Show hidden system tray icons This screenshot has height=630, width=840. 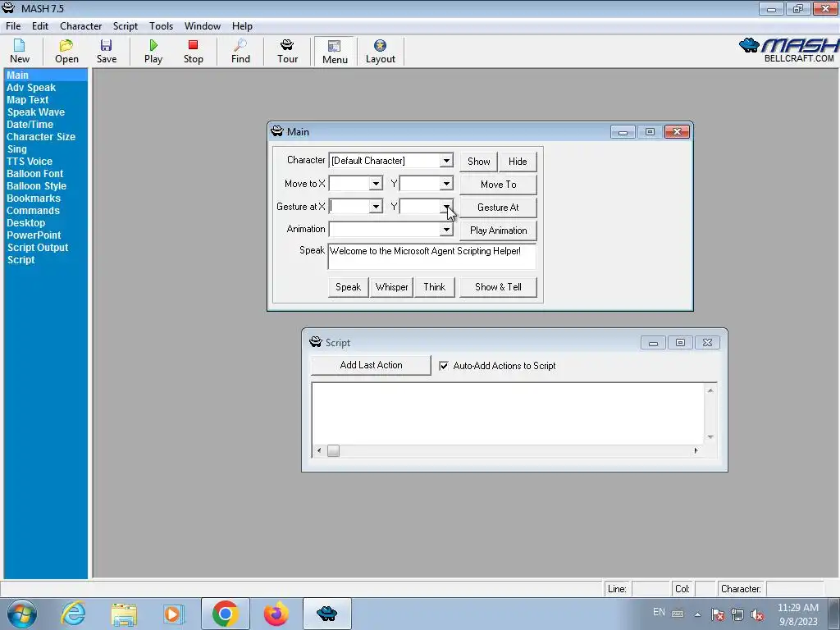click(x=697, y=614)
